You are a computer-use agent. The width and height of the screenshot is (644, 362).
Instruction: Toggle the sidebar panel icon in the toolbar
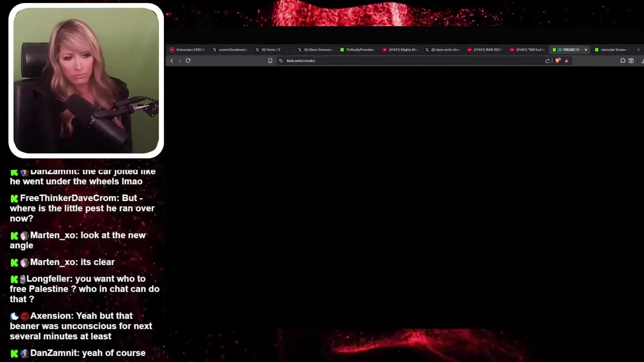[631, 61]
